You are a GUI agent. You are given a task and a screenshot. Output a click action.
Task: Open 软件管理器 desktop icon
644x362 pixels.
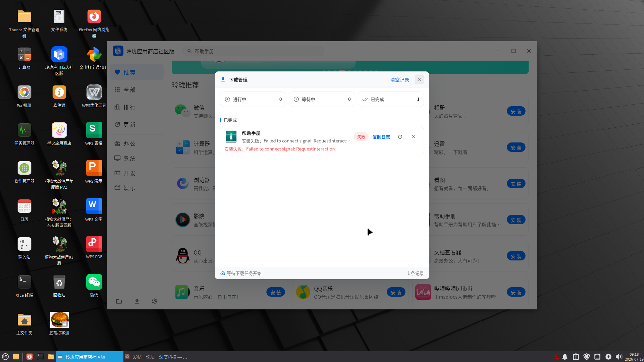point(24,172)
